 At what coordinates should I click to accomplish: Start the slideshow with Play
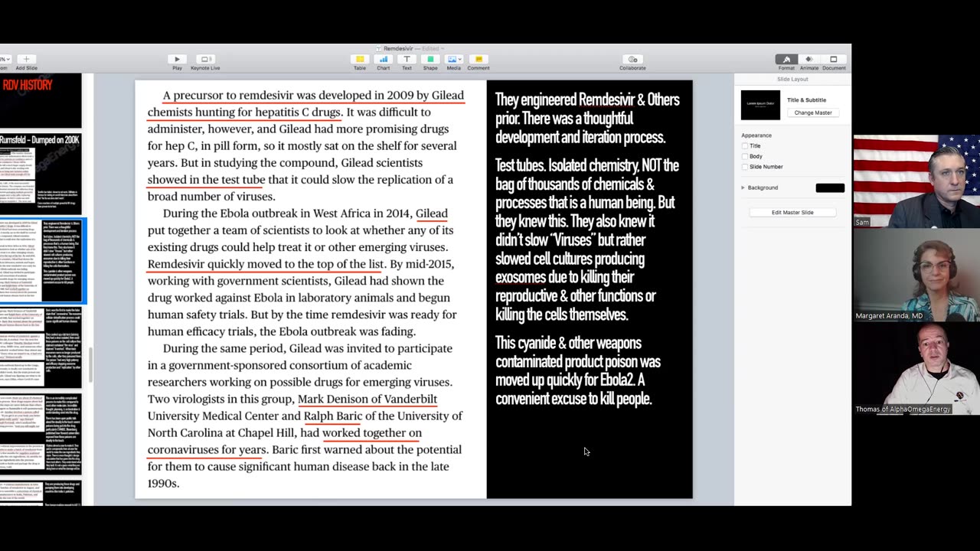pyautogui.click(x=177, y=59)
